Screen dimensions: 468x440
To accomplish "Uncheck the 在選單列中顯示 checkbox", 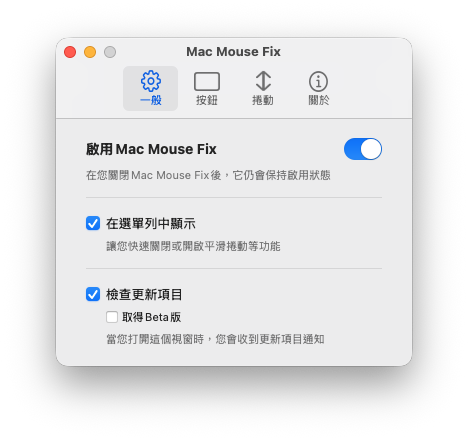I will tap(93, 223).
